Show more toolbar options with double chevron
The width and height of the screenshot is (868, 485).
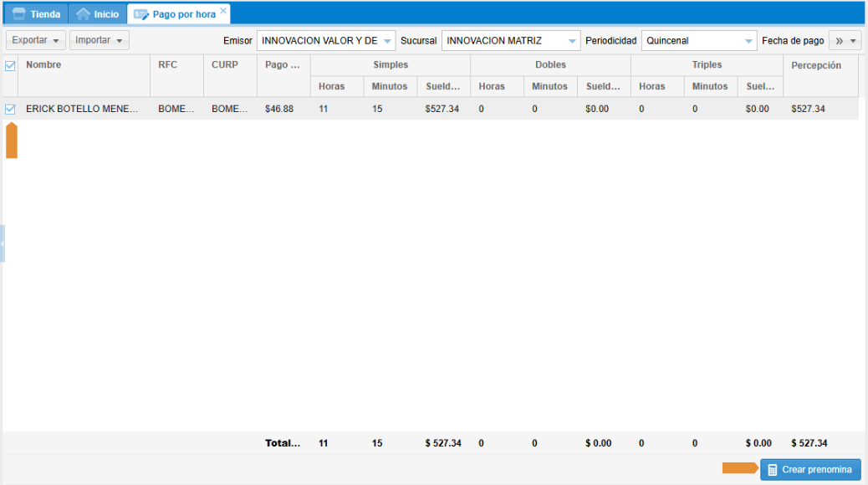coord(845,40)
